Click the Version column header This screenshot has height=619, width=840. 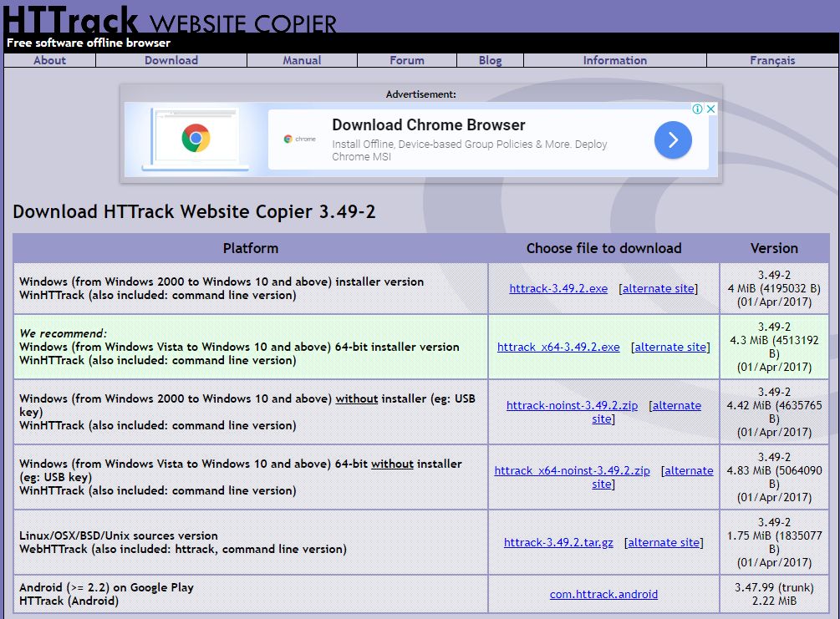[x=774, y=248]
